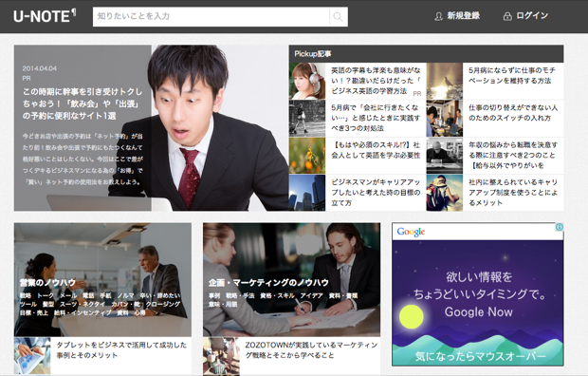This screenshot has width=588, height=376.
Task: Open article 【もはや必須のスキル!?】社会人として英語
Action: pyautogui.click(x=376, y=150)
